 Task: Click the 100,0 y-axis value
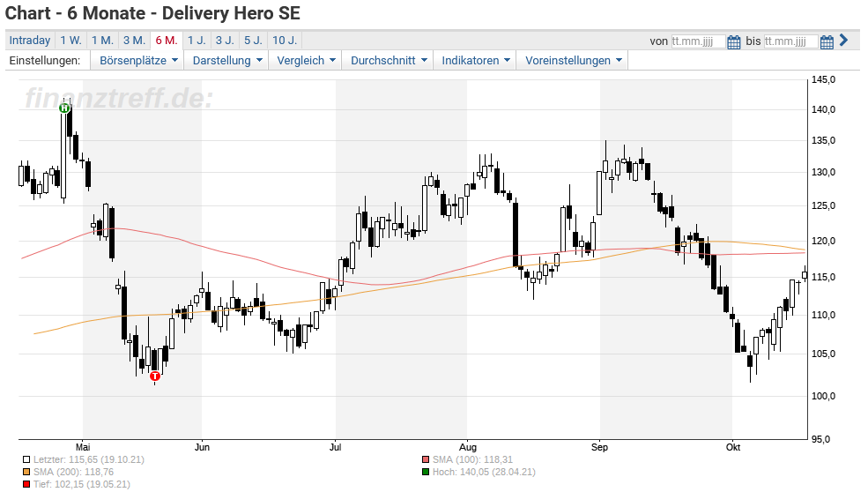pyautogui.click(x=823, y=396)
